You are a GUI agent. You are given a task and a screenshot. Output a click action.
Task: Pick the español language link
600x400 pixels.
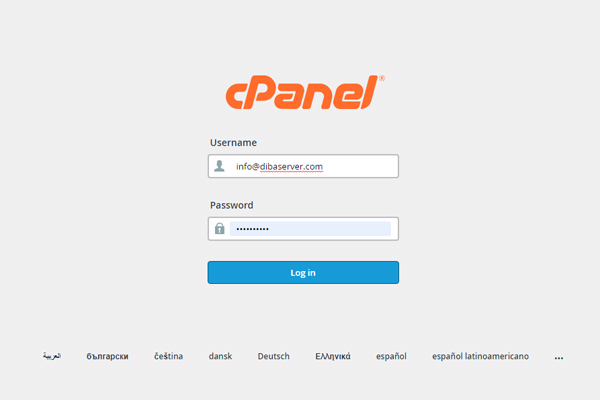(x=391, y=356)
